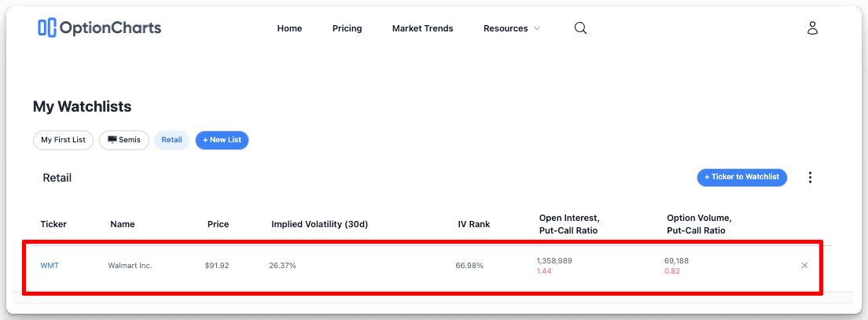The height and width of the screenshot is (320, 868).
Task: Open the three-dot watchlist options menu
Action: [811, 178]
